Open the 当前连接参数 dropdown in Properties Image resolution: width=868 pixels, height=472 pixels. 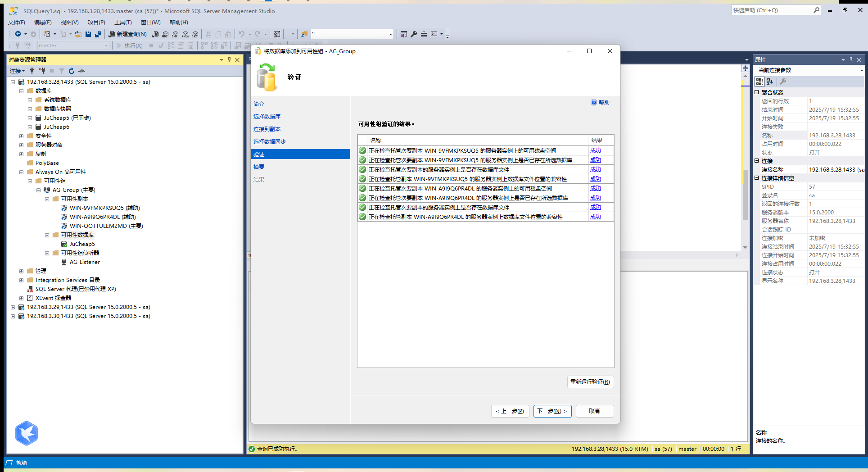[862, 70]
